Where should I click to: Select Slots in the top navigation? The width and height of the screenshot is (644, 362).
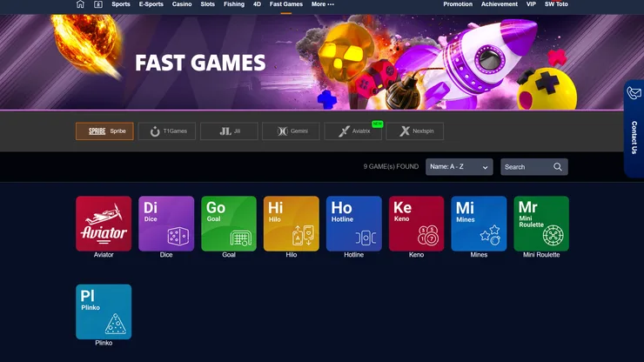tap(208, 4)
